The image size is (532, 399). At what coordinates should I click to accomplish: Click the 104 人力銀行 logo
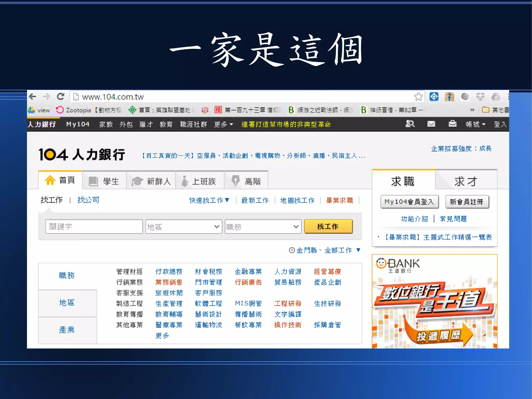click(82, 154)
